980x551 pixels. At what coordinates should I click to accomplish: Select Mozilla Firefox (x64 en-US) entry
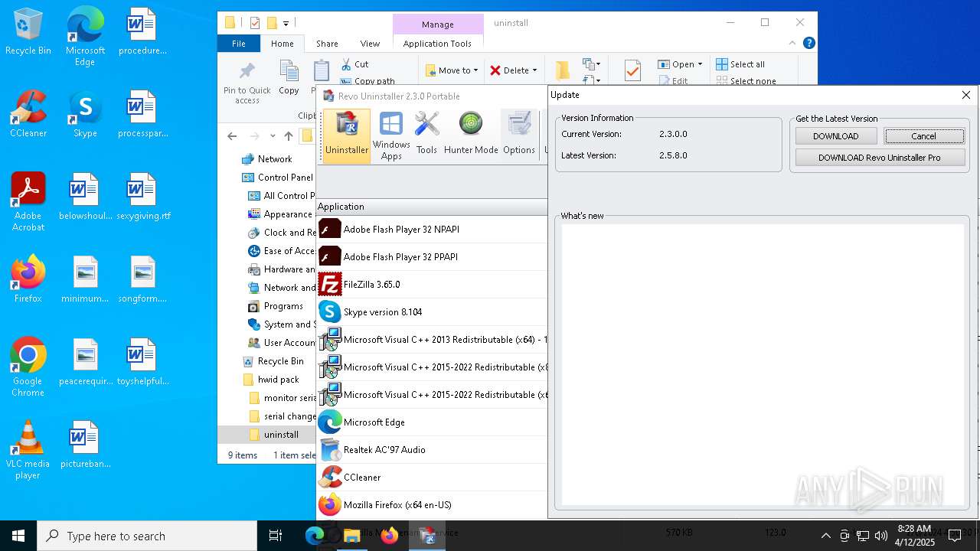pyautogui.click(x=433, y=505)
